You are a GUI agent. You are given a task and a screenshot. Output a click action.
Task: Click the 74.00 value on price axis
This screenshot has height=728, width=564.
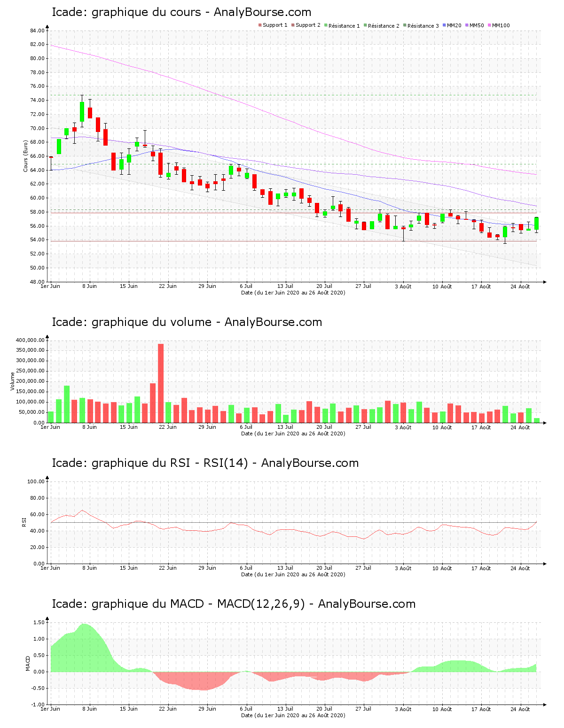point(37,101)
